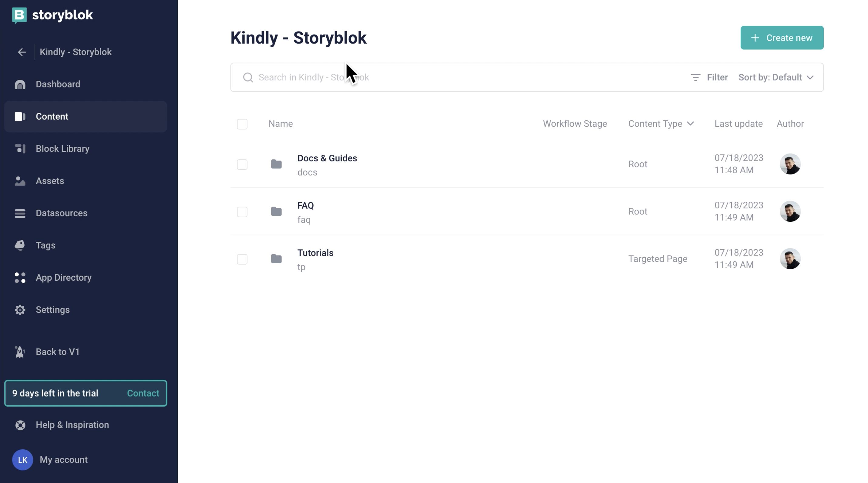Open Assets section

pos(86,181)
